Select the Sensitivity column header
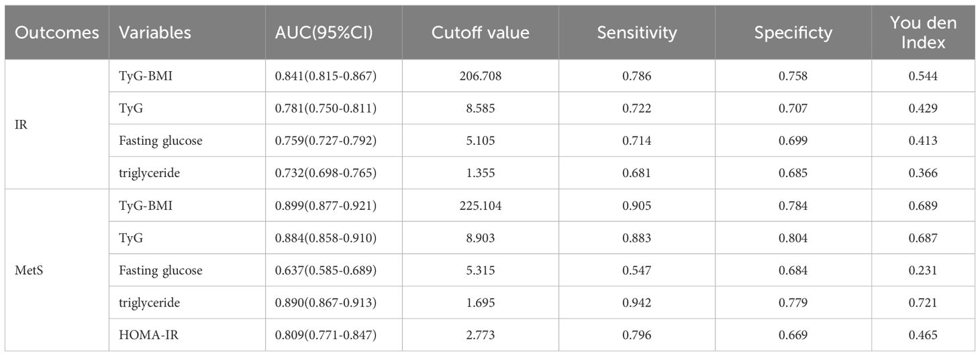The image size is (980, 356). pyautogui.click(x=638, y=32)
